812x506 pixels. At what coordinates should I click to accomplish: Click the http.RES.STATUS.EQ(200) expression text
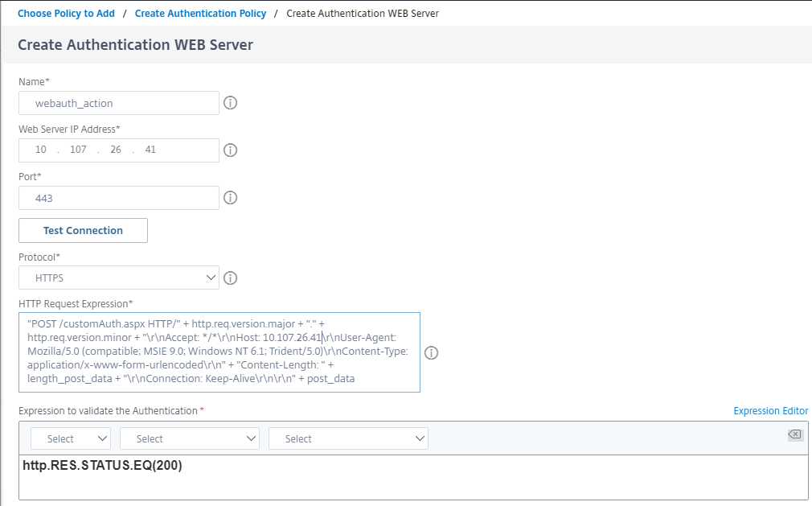(103, 465)
